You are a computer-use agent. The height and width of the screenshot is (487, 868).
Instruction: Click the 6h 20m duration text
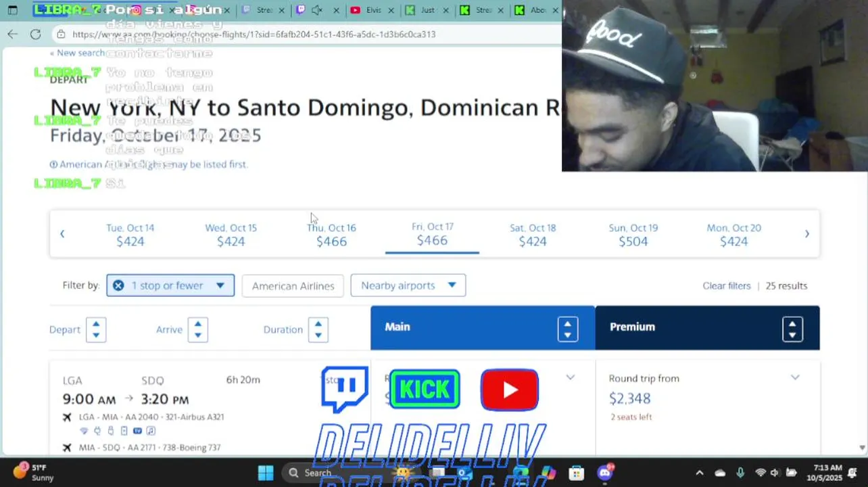243,379
